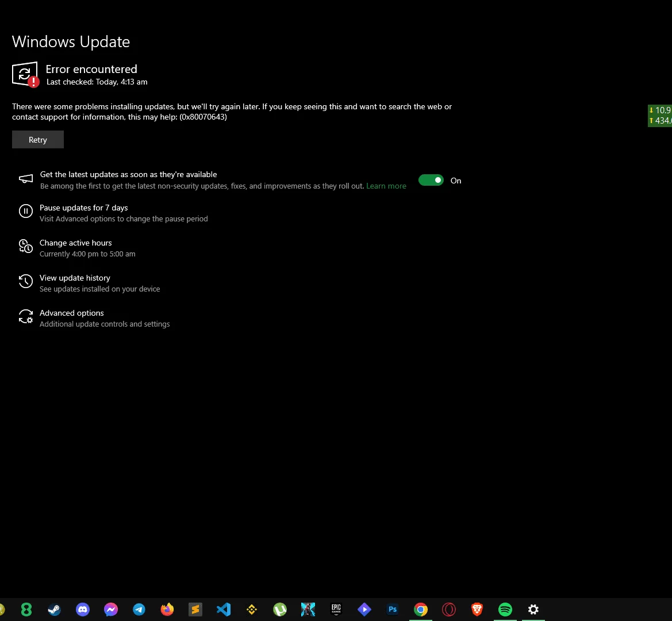Click the Windows Update page heading
This screenshot has width=672, height=621.
click(71, 41)
